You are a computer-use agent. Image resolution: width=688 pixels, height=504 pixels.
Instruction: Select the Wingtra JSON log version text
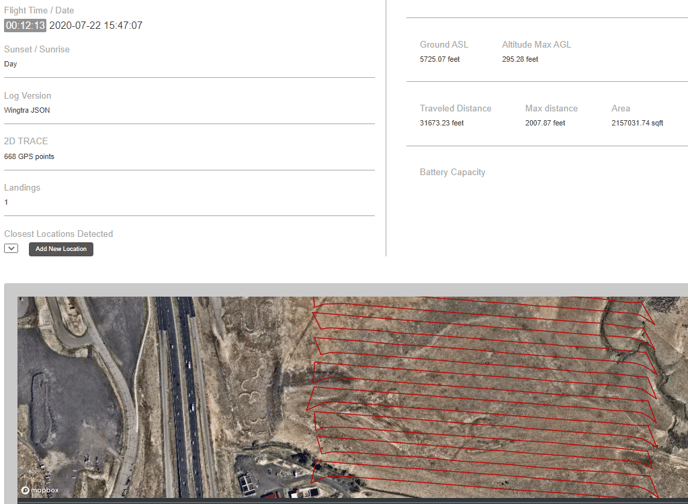pos(27,110)
